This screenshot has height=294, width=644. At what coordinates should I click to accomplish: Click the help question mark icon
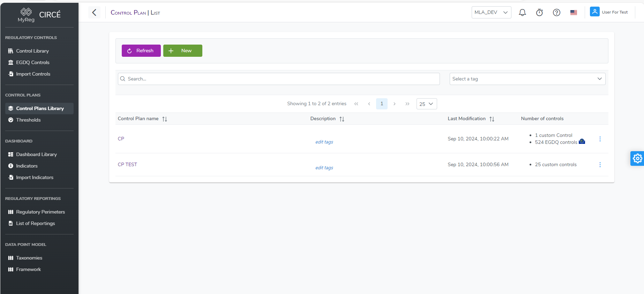556,13
